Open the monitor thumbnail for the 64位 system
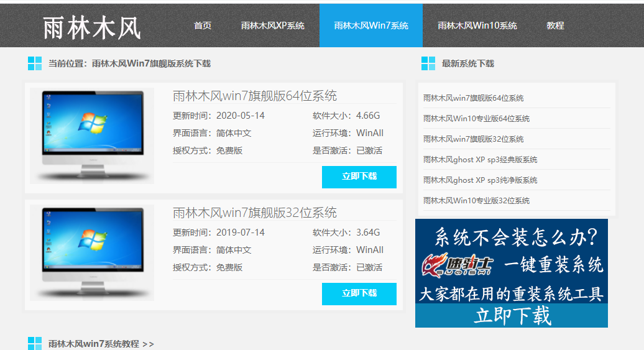This screenshot has width=644, height=350. click(92, 136)
